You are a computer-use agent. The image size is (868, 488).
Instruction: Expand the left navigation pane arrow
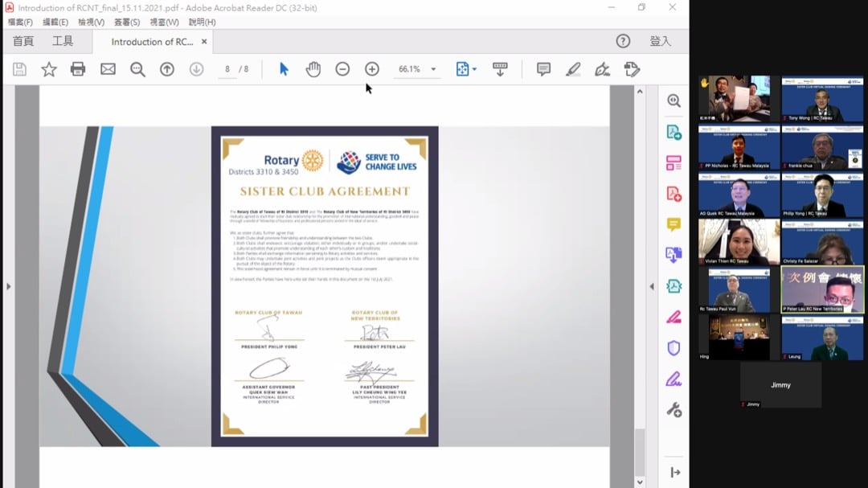pos(8,286)
